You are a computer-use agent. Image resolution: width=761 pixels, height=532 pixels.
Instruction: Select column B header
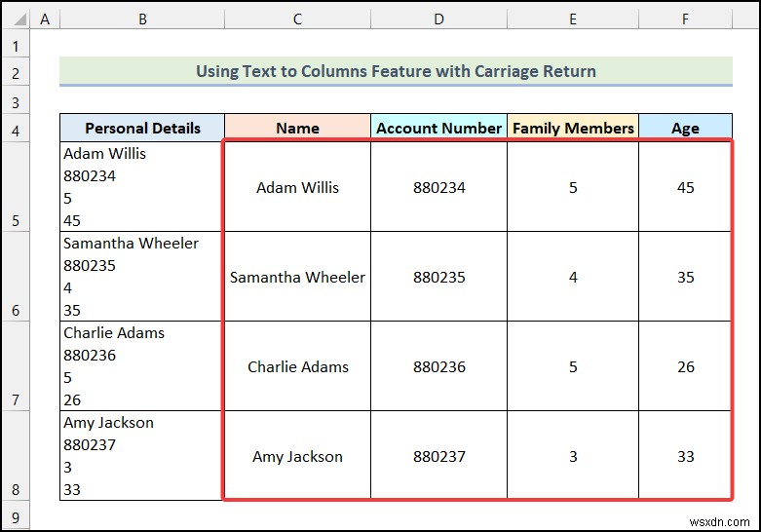click(x=142, y=19)
